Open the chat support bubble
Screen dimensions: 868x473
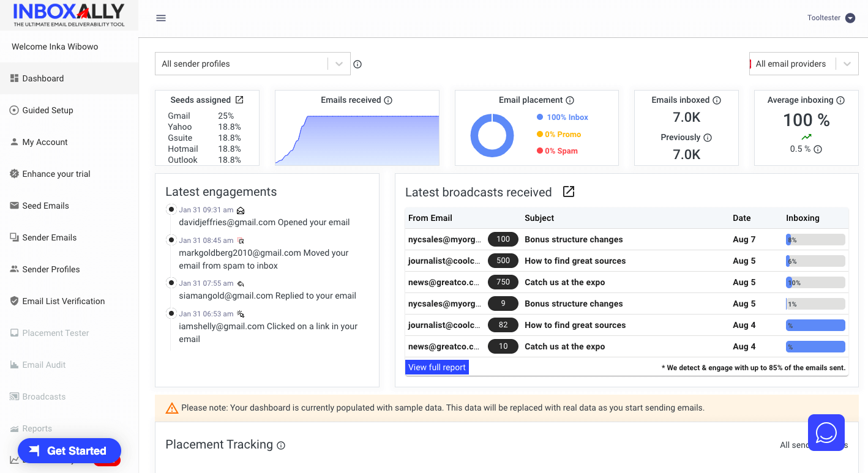pyautogui.click(x=826, y=433)
